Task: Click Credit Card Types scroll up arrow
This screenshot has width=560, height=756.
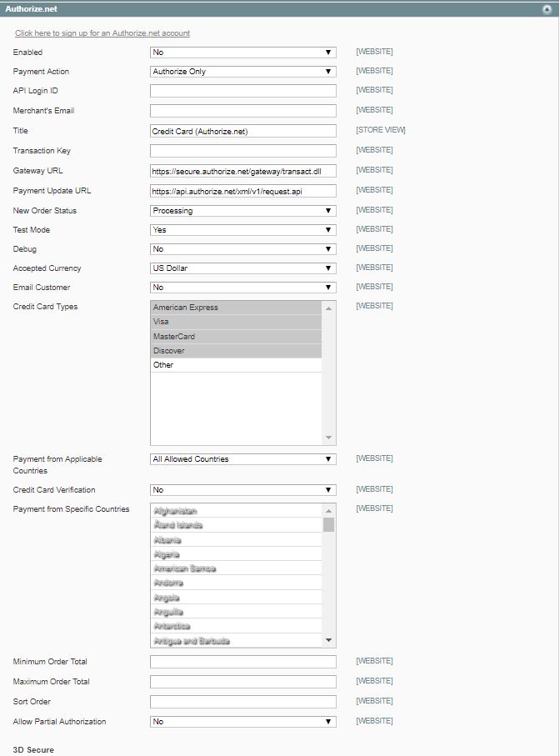Action: (328, 308)
